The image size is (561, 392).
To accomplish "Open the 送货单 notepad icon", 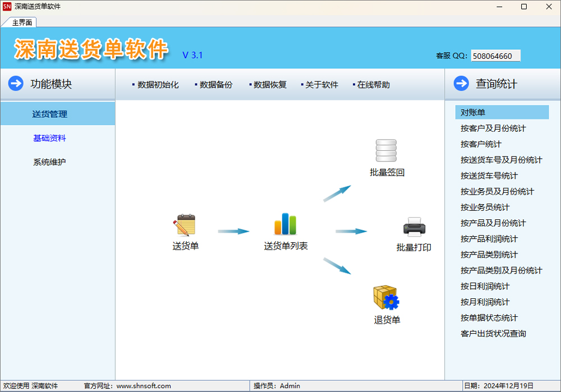I will pos(184,225).
